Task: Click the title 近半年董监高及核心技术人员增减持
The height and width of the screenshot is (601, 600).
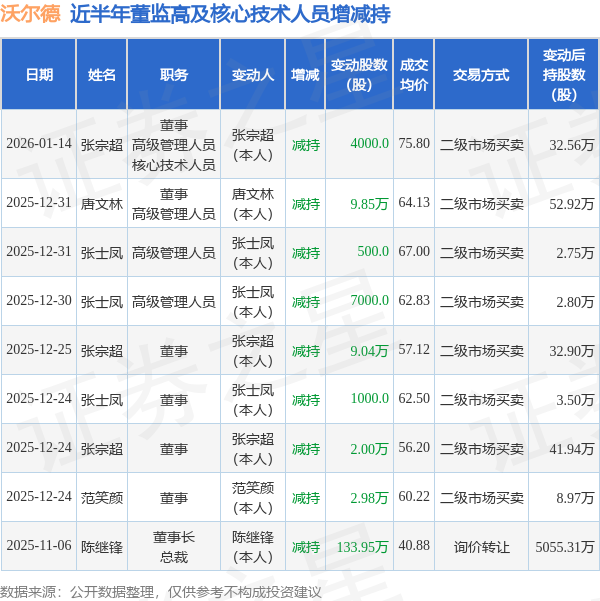Action: point(230,14)
